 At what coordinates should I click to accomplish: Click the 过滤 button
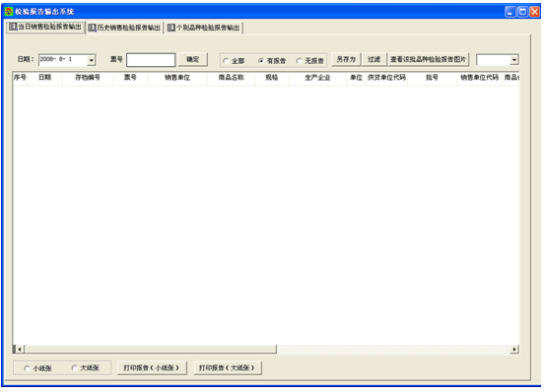pos(374,59)
